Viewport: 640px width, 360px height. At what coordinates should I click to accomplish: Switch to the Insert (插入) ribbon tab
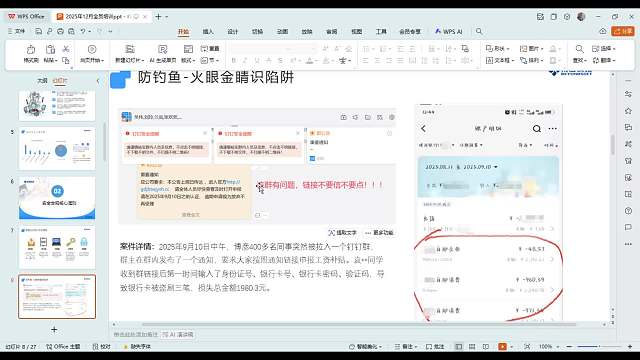tap(208, 31)
